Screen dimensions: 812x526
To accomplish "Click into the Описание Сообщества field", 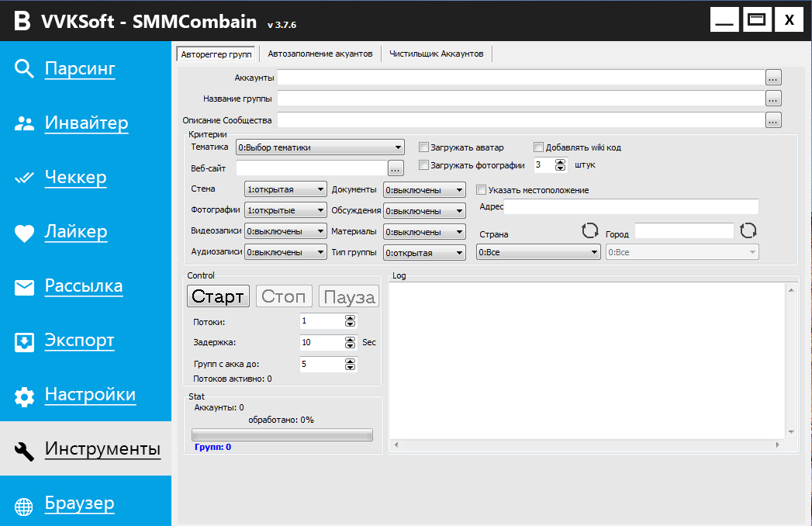I will [x=521, y=120].
